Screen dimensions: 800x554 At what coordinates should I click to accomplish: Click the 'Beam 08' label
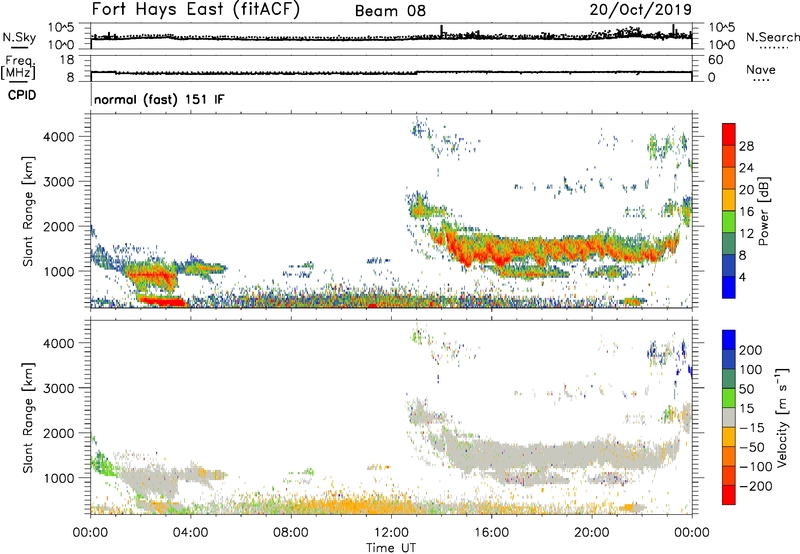click(x=390, y=11)
